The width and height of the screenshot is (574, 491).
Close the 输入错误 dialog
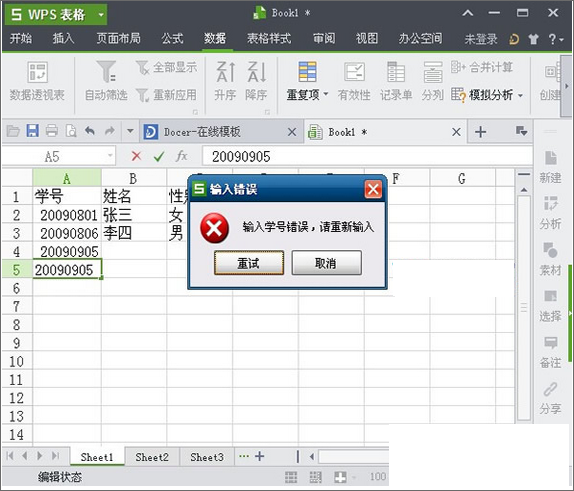point(373,189)
